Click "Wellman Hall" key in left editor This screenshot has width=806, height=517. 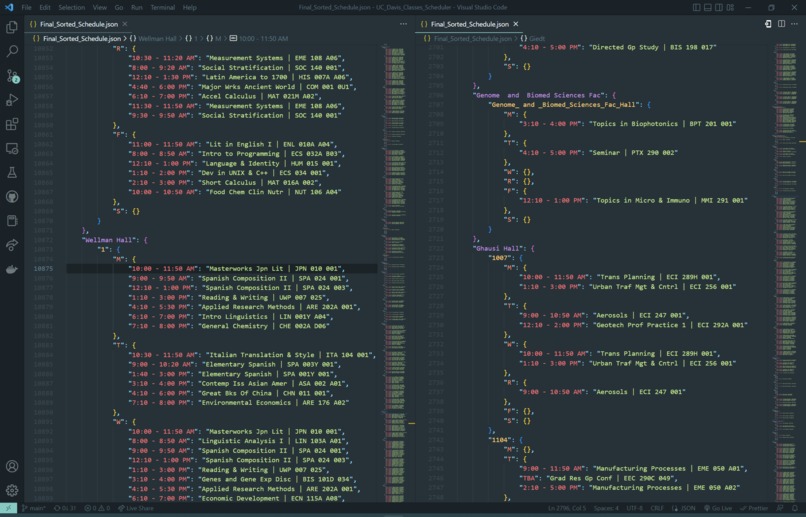point(111,240)
